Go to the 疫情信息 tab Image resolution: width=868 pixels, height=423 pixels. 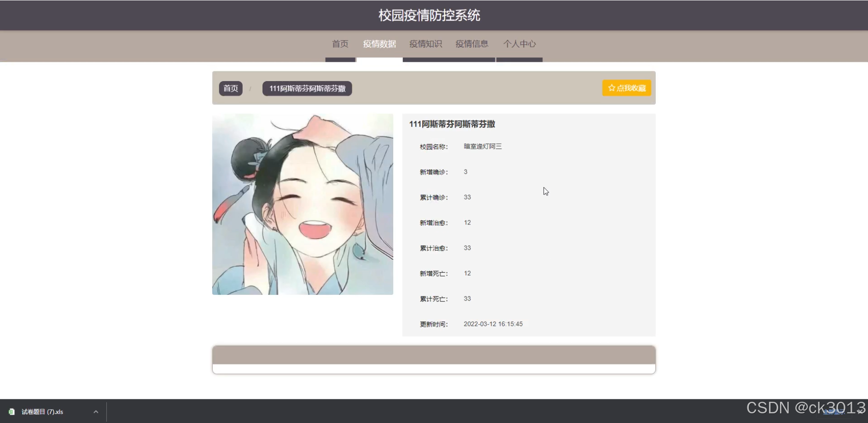pos(472,44)
